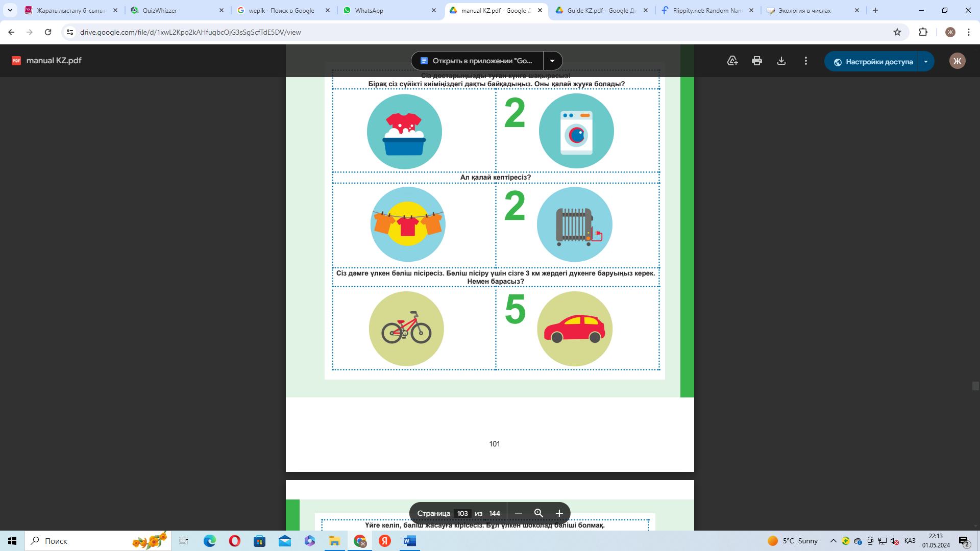Expand the share settings dropdown arrow
Screen dimensions: 980x551
[925, 62]
